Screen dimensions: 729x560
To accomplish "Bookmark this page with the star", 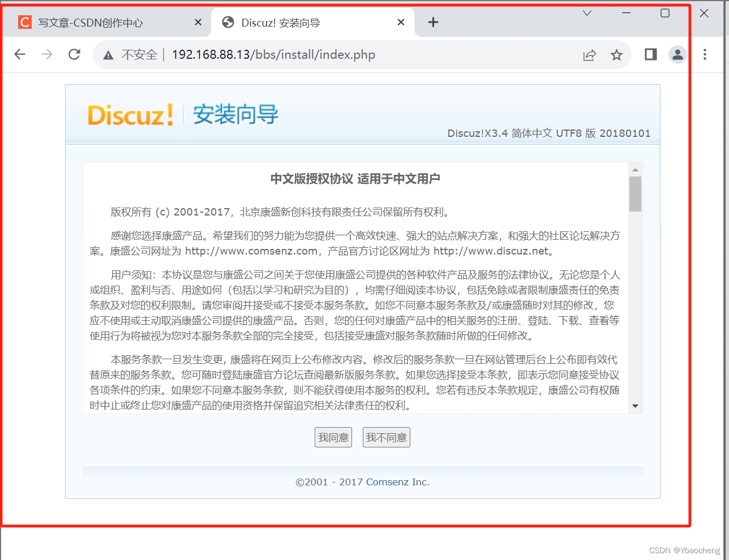I will 616,55.
